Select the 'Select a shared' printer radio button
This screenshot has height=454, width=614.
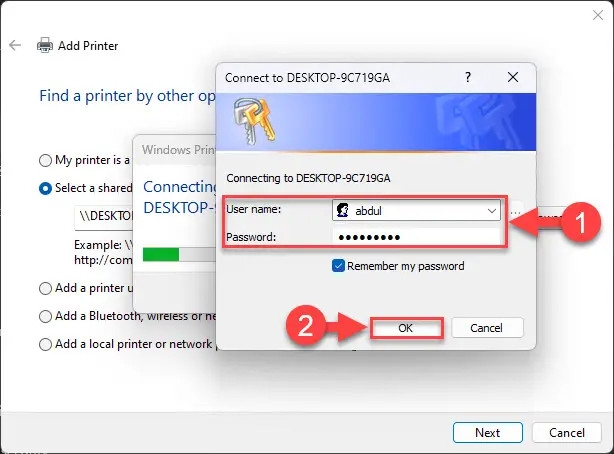pyautogui.click(x=45, y=188)
